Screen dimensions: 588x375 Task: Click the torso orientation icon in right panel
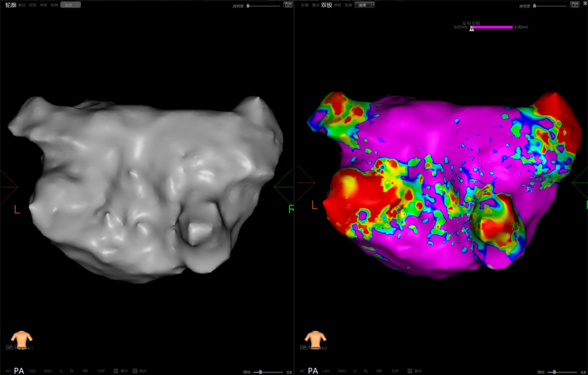click(315, 339)
